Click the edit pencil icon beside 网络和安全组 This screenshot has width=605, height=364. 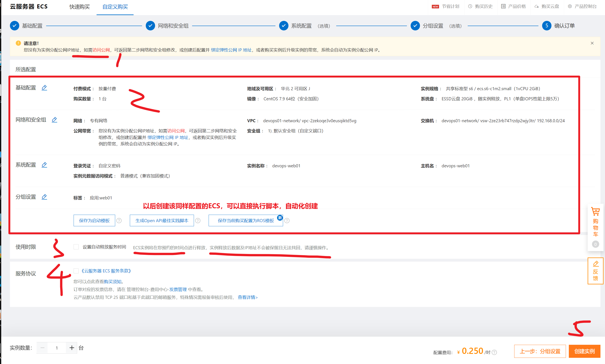(x=54, y=120)
